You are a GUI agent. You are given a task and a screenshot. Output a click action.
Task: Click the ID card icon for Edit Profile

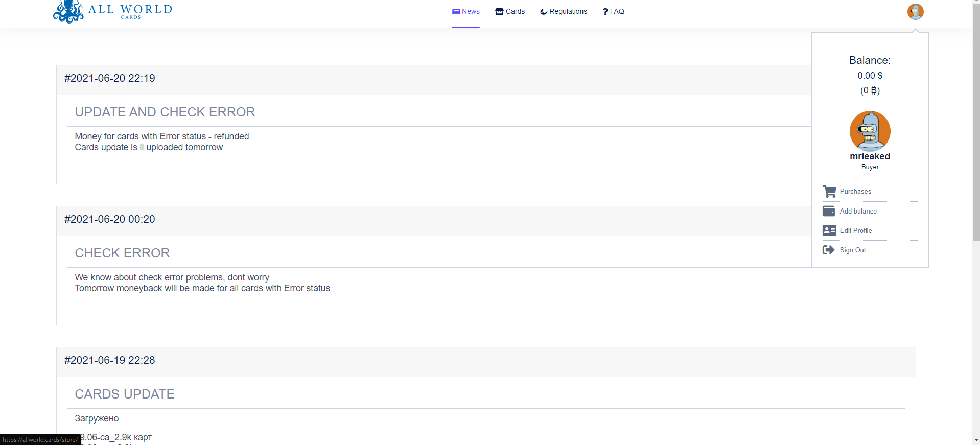(829, 230)
